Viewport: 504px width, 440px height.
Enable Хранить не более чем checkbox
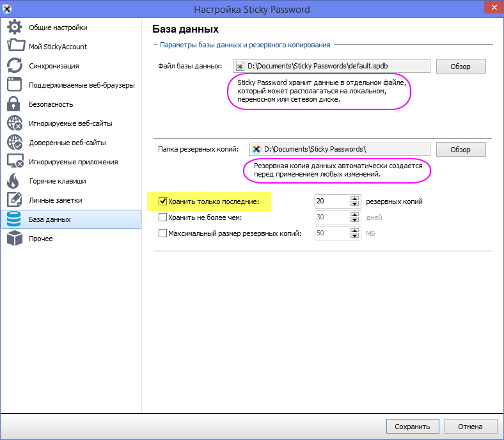pyautogui.click(x=162, y=217)
